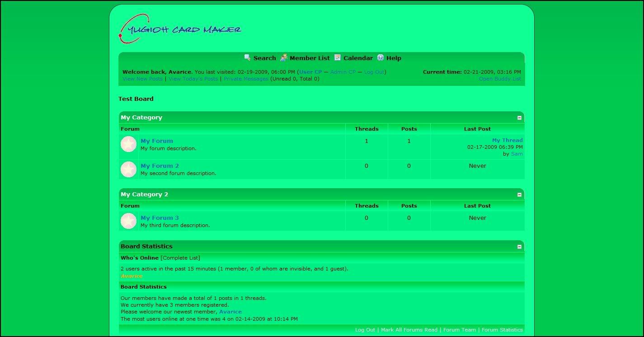Click Mark All Forums Read
This screenshot has height=337, width=644.
409,330
